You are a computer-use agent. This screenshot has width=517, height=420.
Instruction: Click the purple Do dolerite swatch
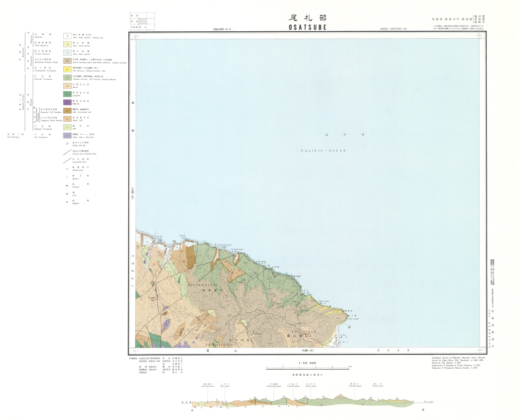point(68,102)
